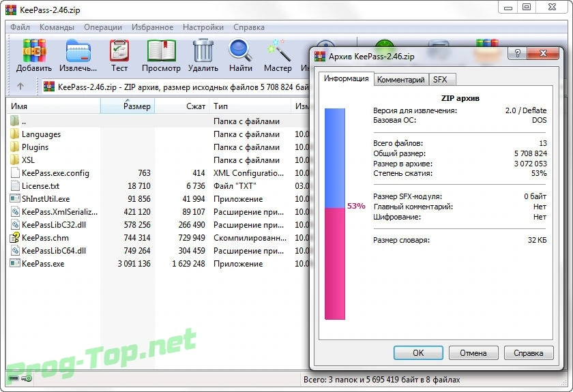Click the 53% compression ratio label
The image size is (573, 392).
[356, 206]
